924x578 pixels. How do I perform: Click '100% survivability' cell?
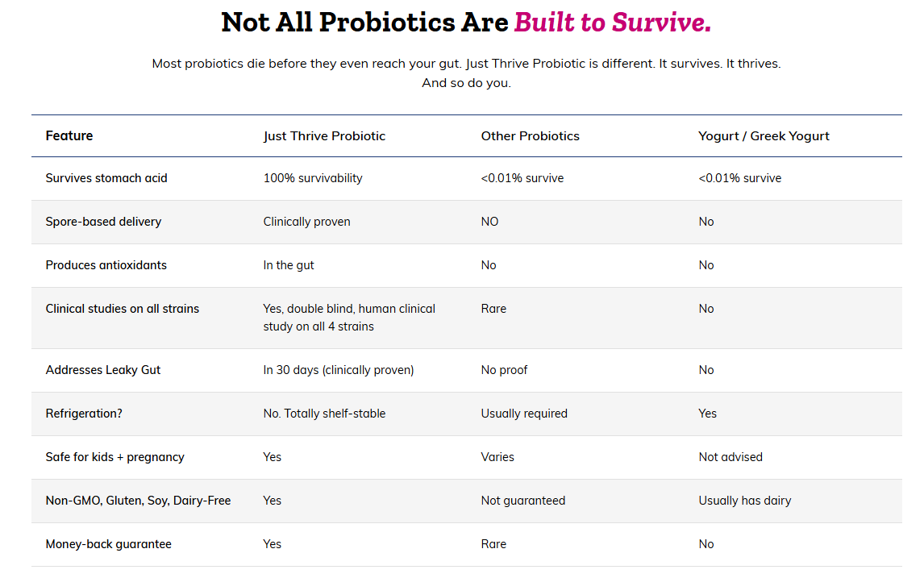pos(312,178)
